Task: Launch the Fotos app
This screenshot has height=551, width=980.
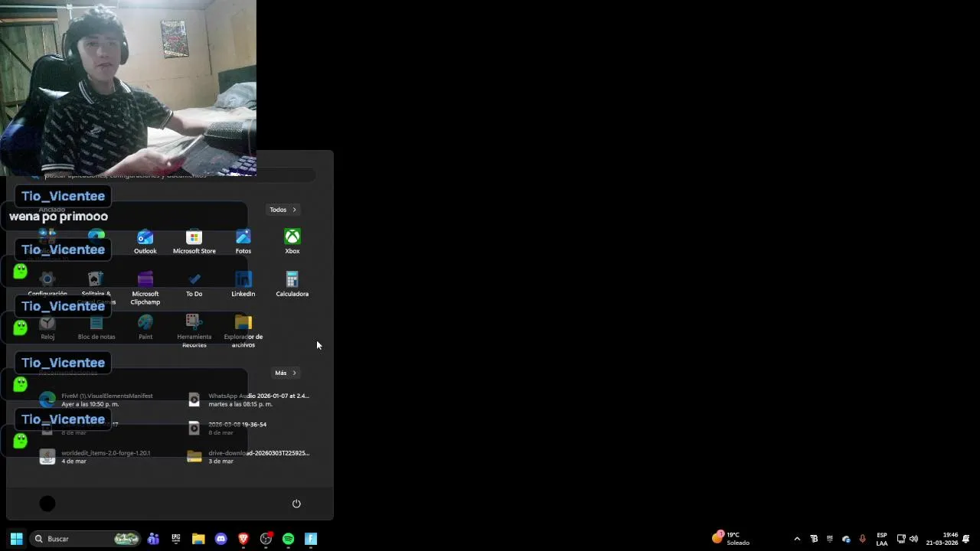Action: click(243, 242)
